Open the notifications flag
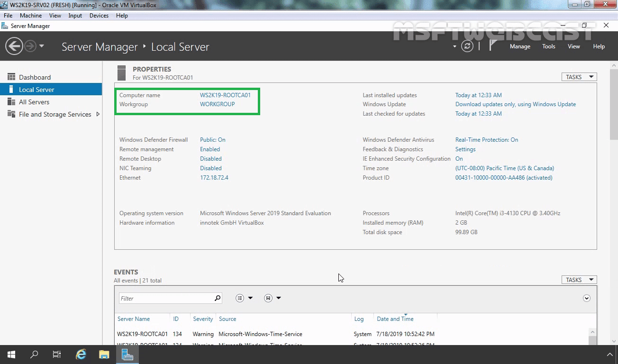 click(x=493, y=45)
